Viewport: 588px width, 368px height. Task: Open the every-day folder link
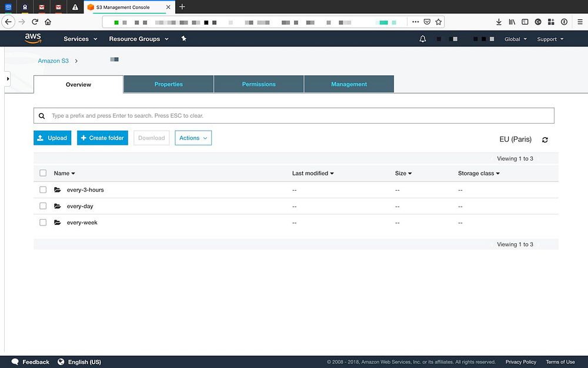(x=80, y=206)
